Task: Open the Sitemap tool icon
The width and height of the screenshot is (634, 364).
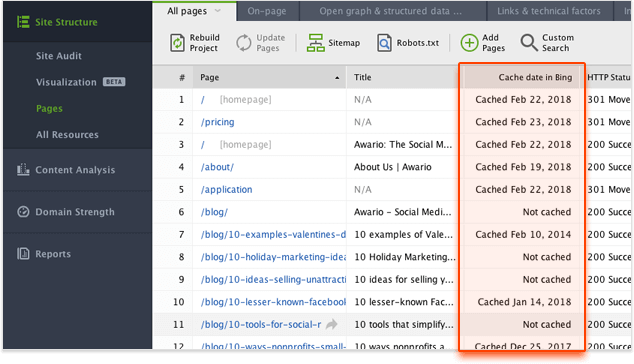Action: [x=315, y=42]
